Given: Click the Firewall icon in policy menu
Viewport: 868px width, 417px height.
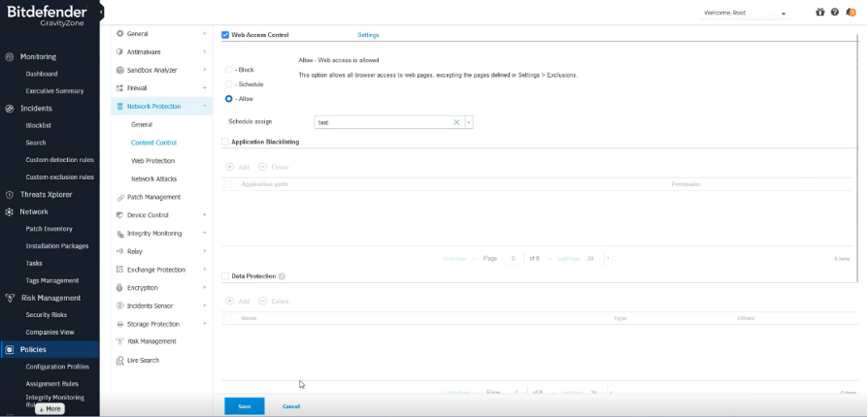Looking at the screenshot, I should pos(119,88).
